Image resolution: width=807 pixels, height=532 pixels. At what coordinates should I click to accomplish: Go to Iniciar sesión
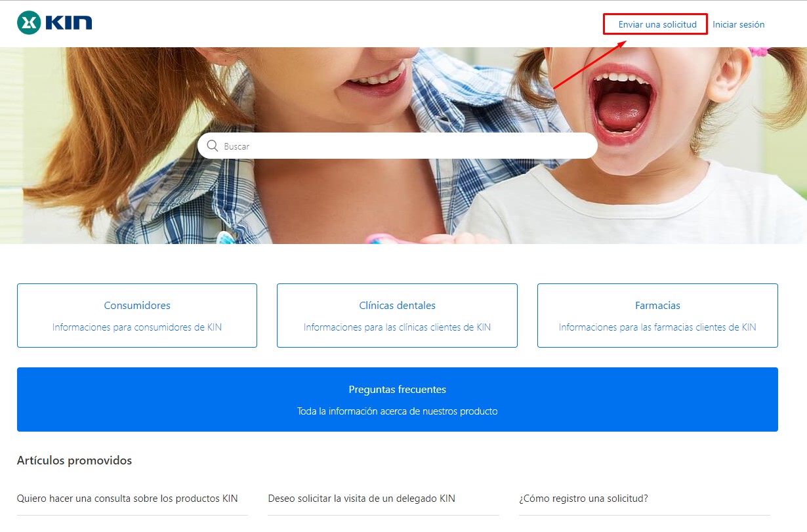(738, 24)
